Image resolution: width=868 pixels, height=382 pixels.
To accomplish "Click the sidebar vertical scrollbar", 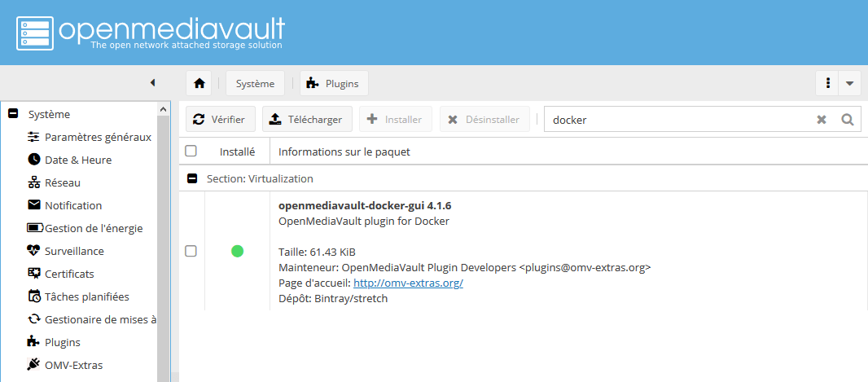I will (163, 244).
